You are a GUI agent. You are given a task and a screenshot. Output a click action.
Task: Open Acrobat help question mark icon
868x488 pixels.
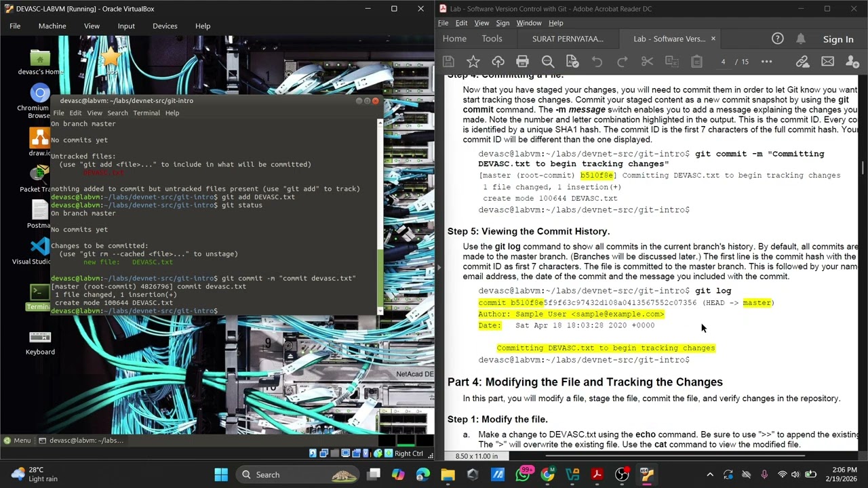778,39
